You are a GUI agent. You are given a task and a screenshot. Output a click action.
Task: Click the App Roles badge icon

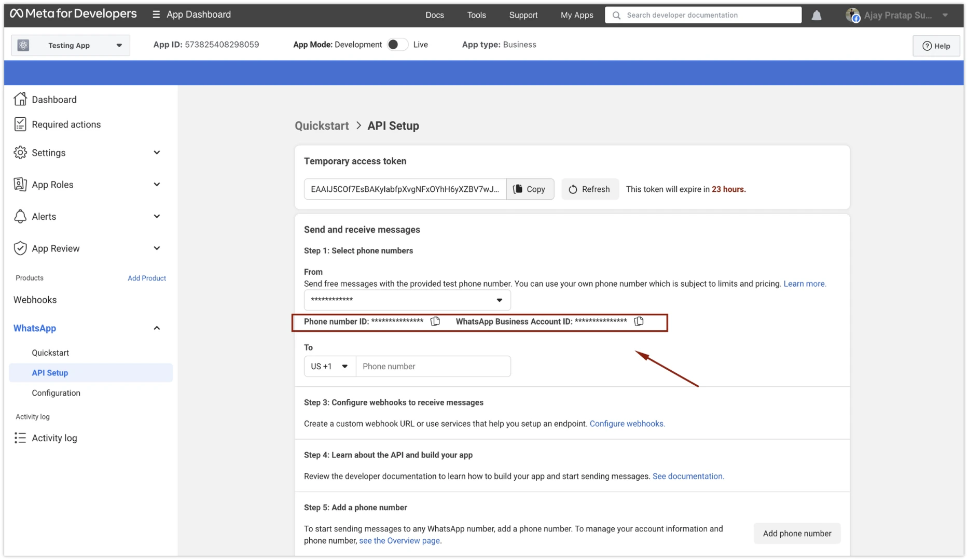[x=20, y=184]
